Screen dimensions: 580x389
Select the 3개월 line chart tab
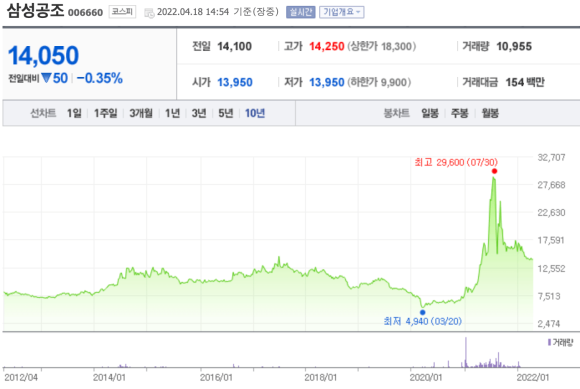coord(141,113)
